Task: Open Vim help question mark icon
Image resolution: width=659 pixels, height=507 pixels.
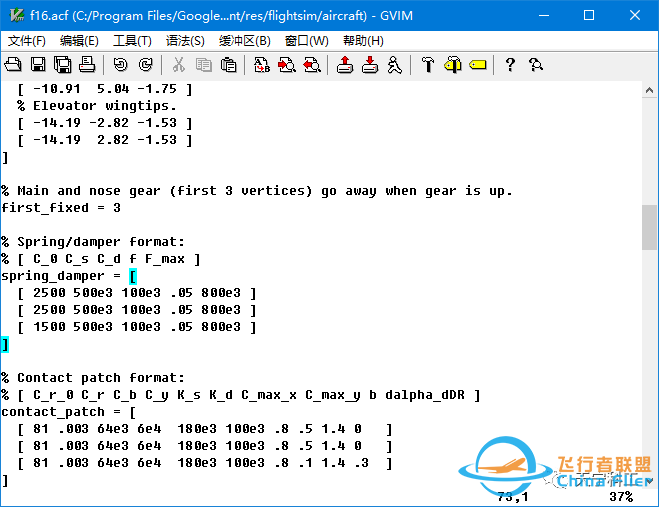Action: (x=510, y=65)
